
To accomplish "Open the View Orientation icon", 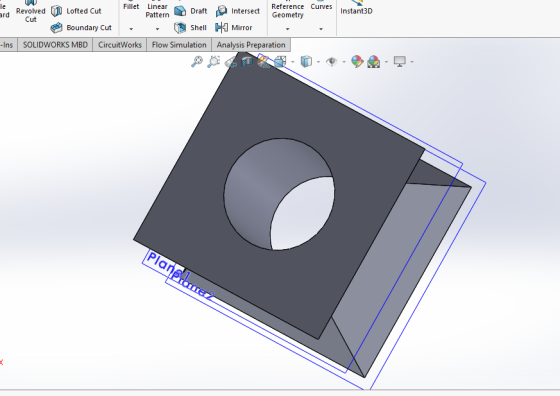I will [280, 61].
